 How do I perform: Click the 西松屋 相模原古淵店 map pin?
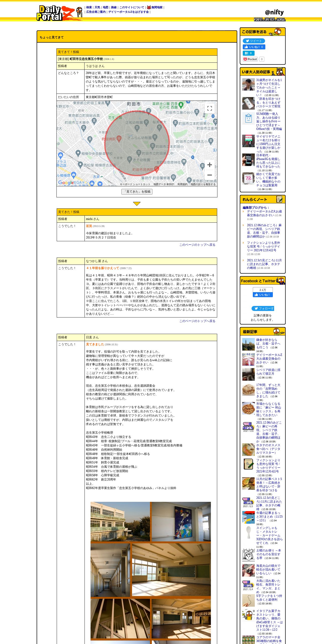[80, 165]
